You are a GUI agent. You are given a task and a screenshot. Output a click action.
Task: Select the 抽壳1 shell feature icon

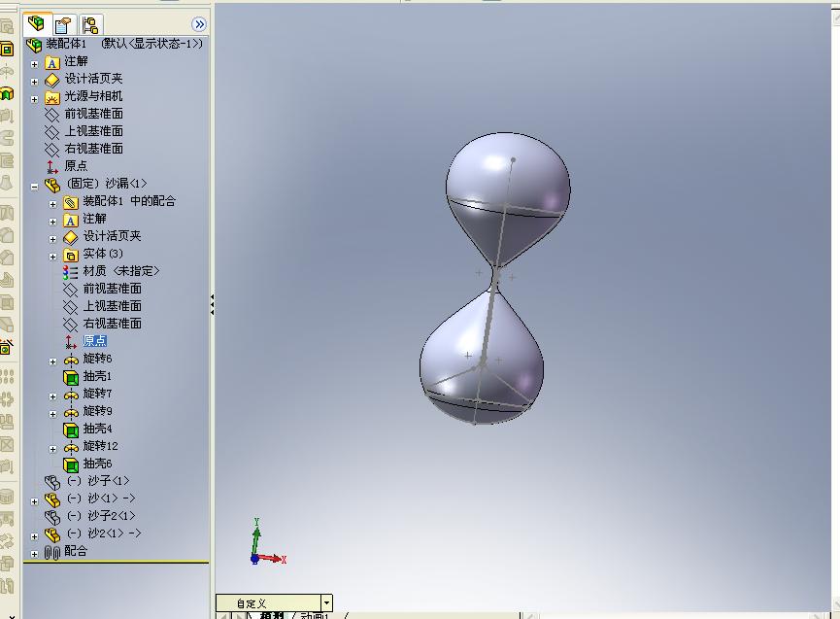click(x=71, y=378)
